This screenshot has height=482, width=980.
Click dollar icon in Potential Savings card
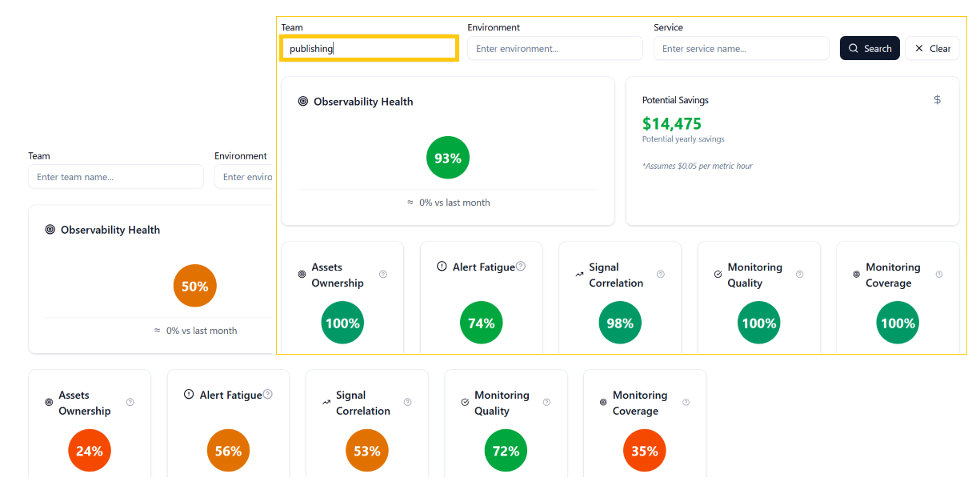tap(938, 100)
